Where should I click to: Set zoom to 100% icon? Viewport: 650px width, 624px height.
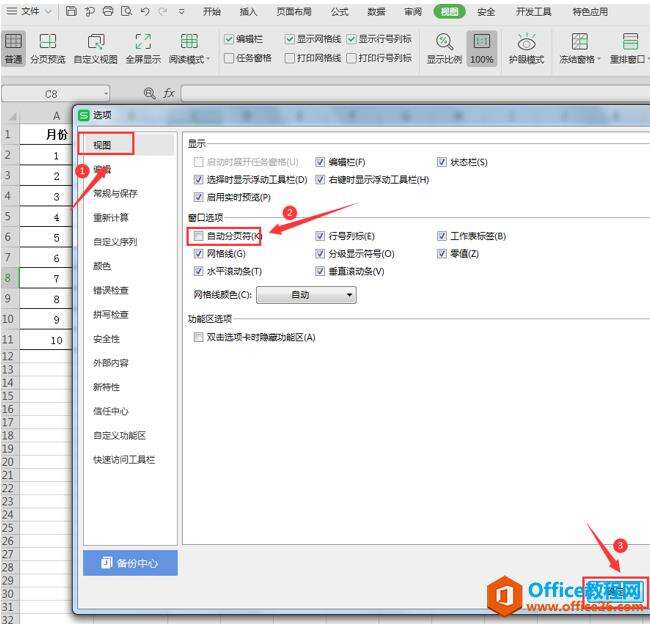click(x=481, y=49)
